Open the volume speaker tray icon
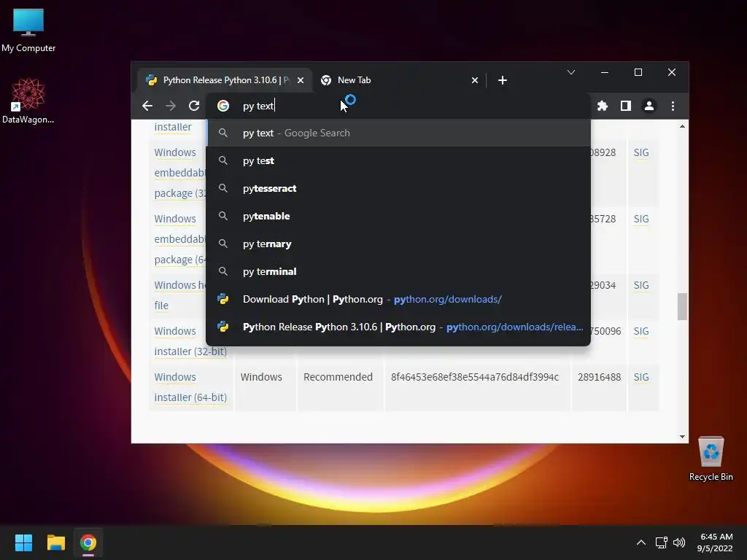 (x=679, y=542)
